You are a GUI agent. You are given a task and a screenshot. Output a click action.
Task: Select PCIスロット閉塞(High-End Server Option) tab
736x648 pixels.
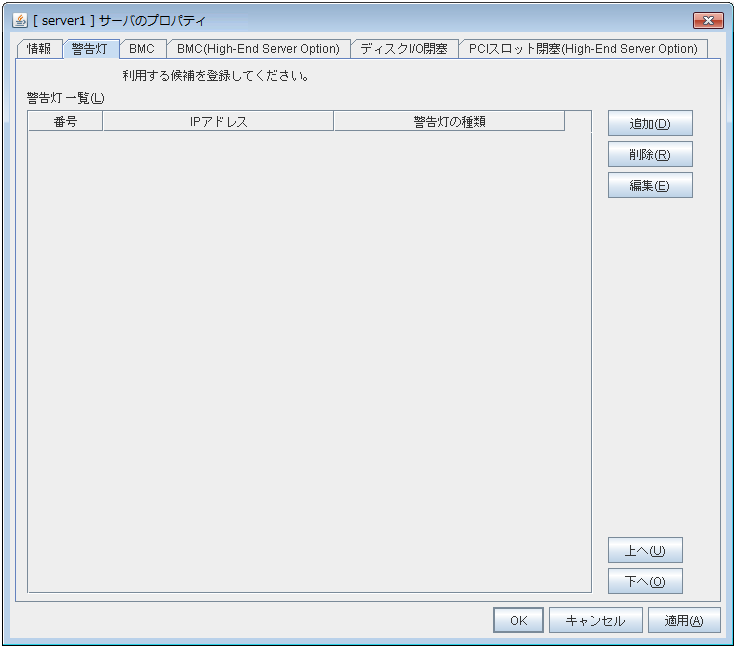point(583,49)
